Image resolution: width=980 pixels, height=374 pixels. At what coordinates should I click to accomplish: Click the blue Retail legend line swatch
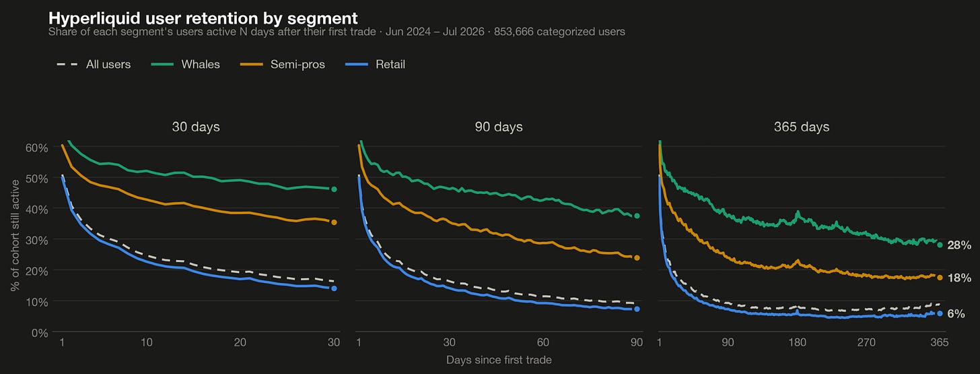pyautogui.click(x=356, y=65)
